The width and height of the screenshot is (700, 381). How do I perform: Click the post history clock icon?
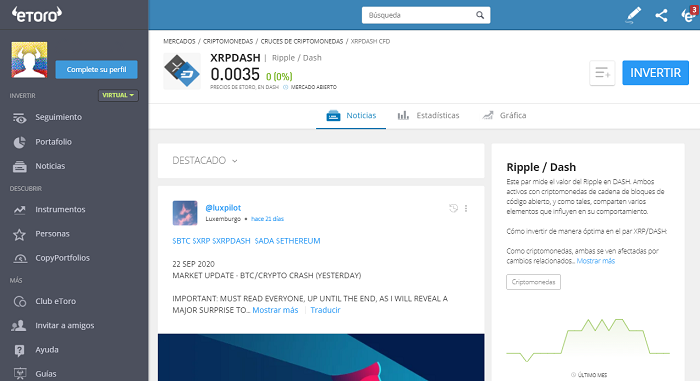[x=453, y=208]
